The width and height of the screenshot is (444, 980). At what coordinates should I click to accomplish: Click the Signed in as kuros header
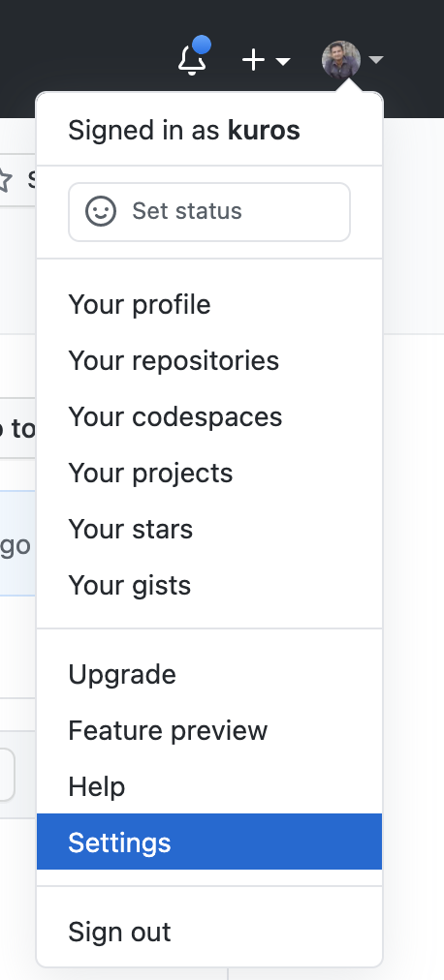(x=184, y=131)
